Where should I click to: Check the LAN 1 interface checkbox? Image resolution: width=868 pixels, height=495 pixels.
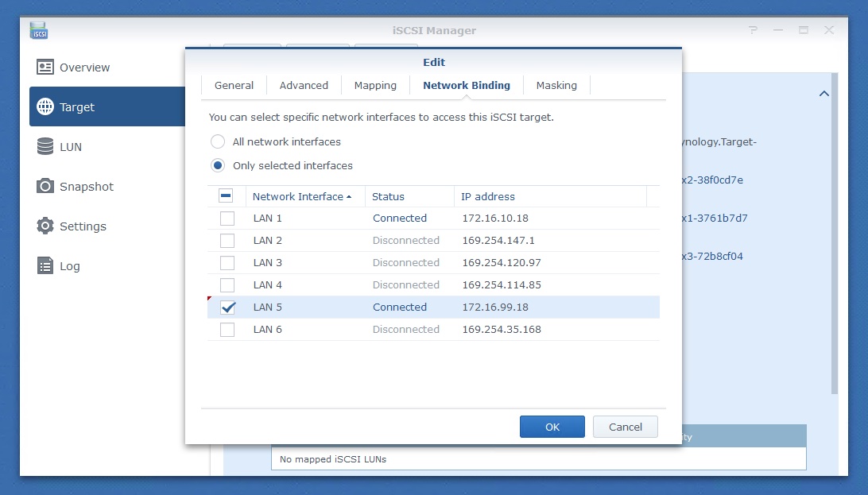point(227,218)
